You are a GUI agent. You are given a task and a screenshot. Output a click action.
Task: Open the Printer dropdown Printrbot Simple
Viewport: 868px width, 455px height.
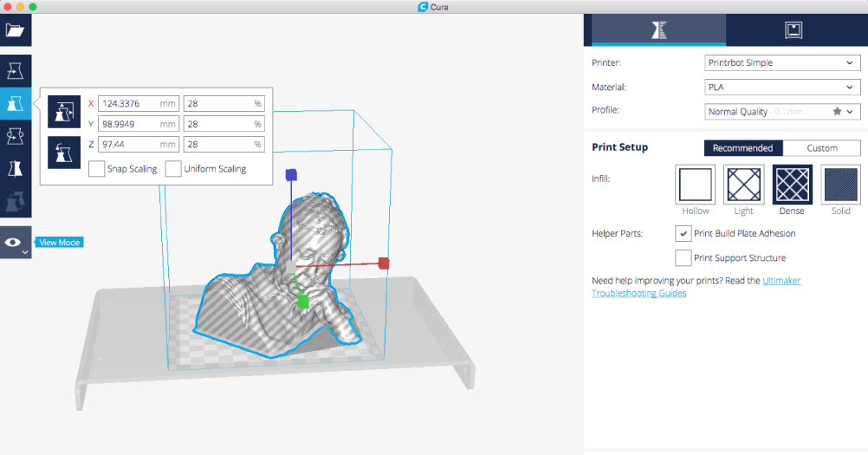coord(782,62)
